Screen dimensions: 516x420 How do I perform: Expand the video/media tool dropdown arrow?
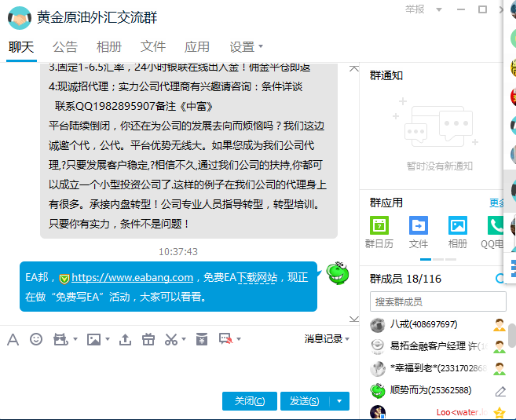[x=75, y=339]
